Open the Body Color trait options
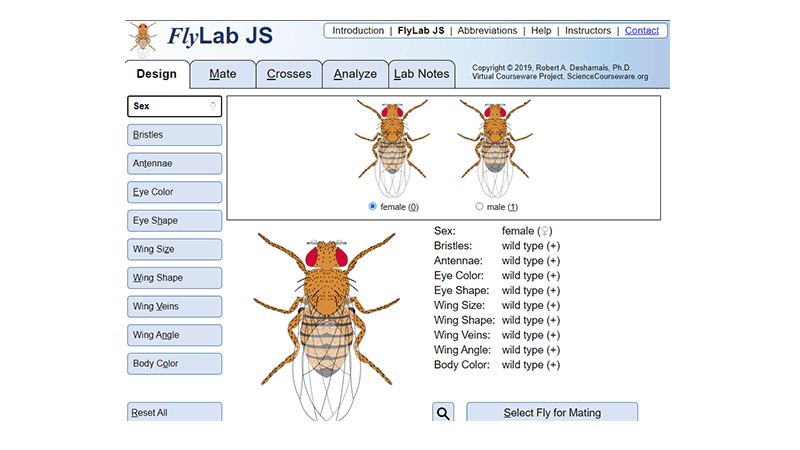This screenshot has height=450, width=800. point(175,364)
